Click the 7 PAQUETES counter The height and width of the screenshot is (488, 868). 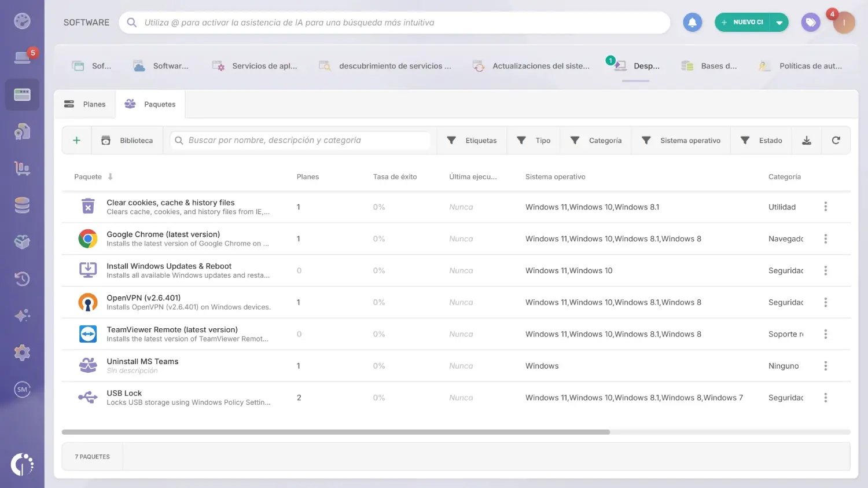coord(92,457)
